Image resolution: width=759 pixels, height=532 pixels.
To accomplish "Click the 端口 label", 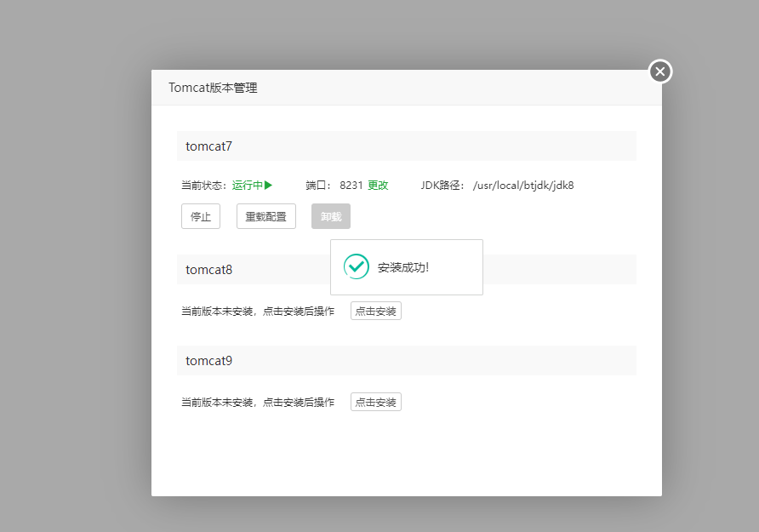I will pyautogui.click(x=318, y=186).
